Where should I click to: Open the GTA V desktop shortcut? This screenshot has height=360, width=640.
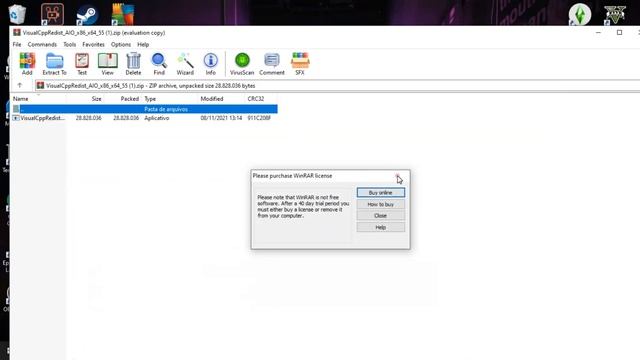click(615, 14)
